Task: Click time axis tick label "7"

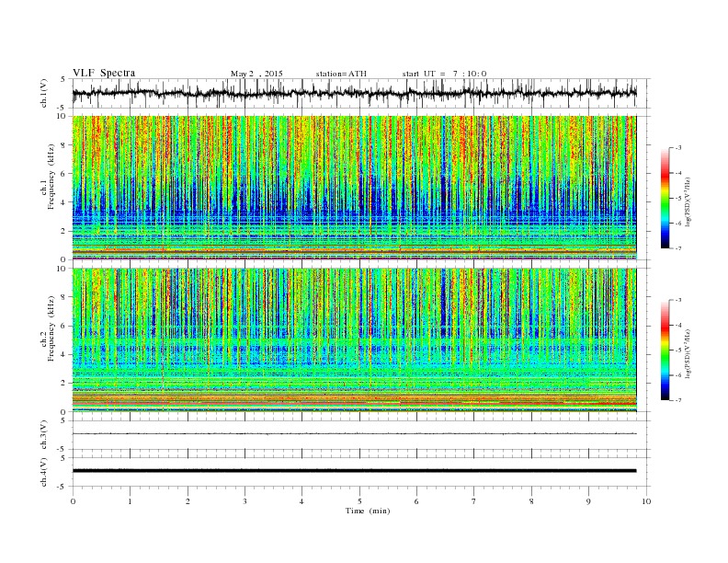Action: [473, 501]
